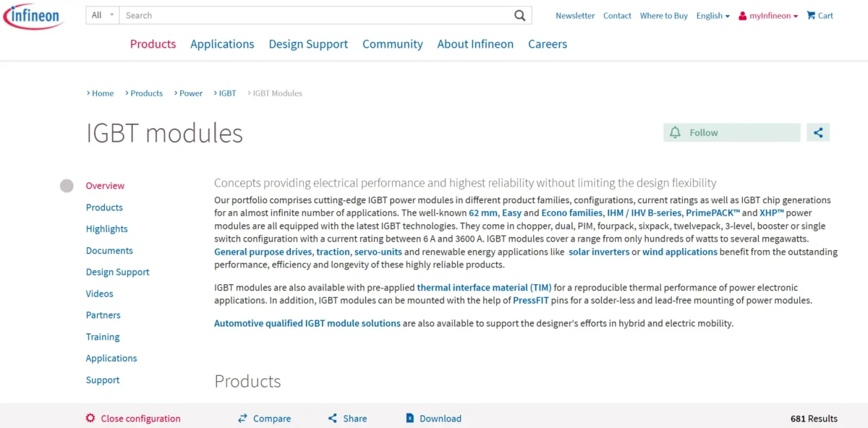
Task: Click the IGBT modules page heading
Action: [x=164, y=133]
